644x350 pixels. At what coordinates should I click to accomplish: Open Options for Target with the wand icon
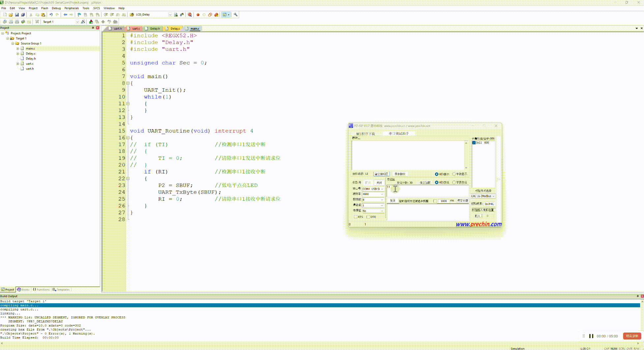click(83, 22)
